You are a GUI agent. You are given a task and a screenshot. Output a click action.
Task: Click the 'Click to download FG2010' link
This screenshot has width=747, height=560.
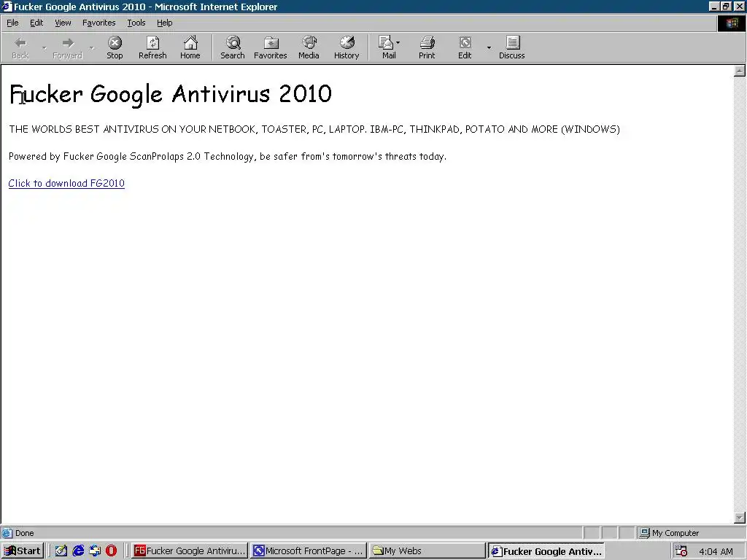66,183
